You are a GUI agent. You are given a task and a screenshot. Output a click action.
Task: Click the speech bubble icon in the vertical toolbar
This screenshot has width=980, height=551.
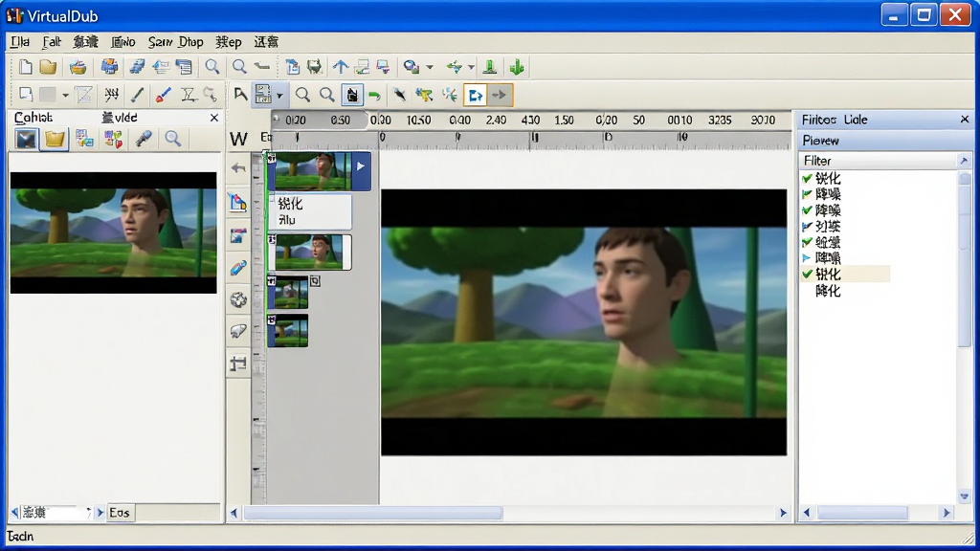coord(238,331)
